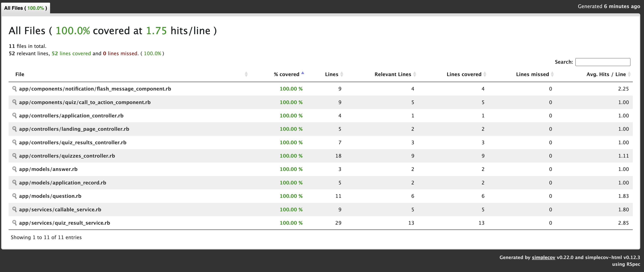644x272 pixels.
Task: Open application_record.rb coverage details
Action: click(62, 183)
